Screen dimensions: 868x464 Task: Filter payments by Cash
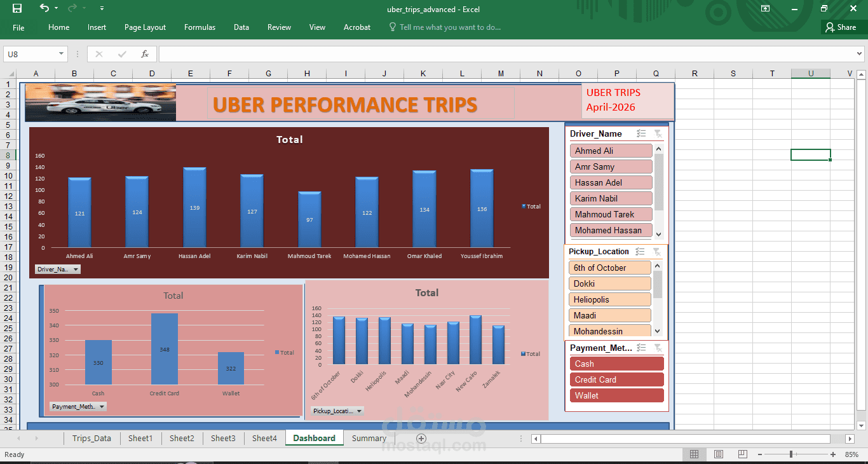click(x=617, y=364)
